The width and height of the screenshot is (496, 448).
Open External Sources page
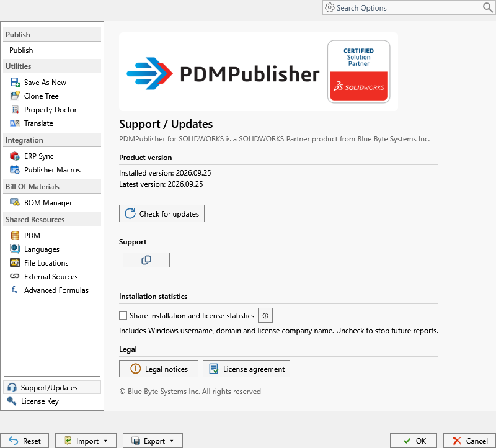[52, 276]
